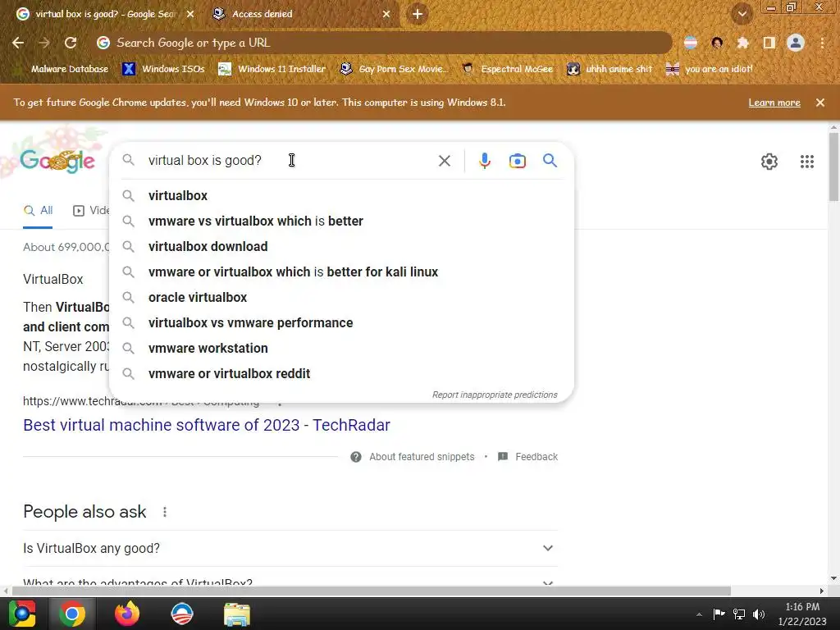Viewport: 840px width, 630px height.
Task: Open Google quick settings gear
Action: click(x=769, y=162)
